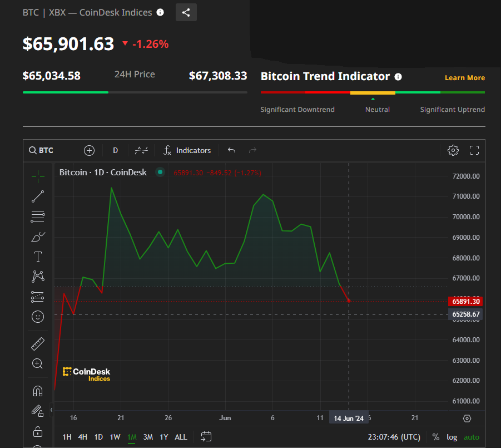
Task: Click the Bitcoin · 1D · CoinDesk legend title
Action: click(x=103, y=173)
